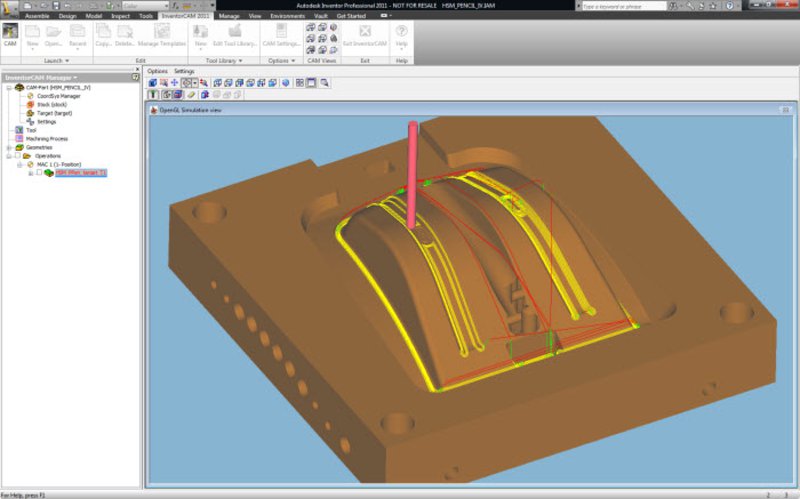Click the Exit InventorCAM icon

(x=365, y=32)
